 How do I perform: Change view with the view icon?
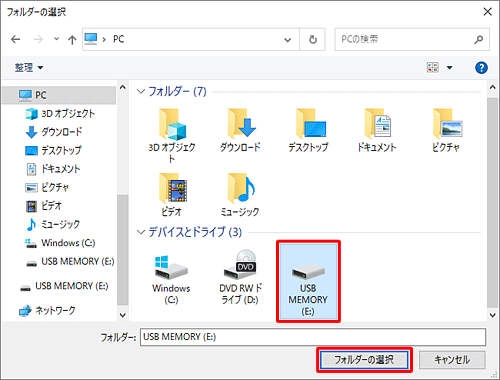click(x=433, y=68)
